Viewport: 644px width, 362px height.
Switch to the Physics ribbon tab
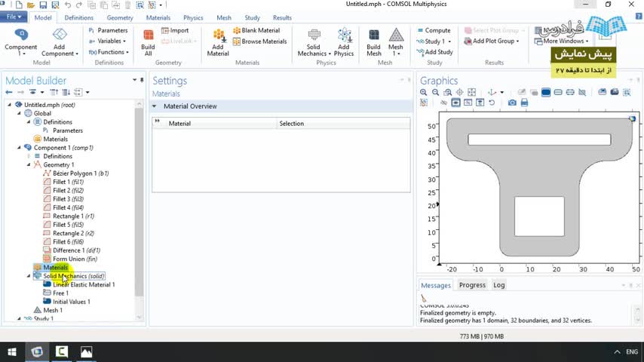point(193,17)
